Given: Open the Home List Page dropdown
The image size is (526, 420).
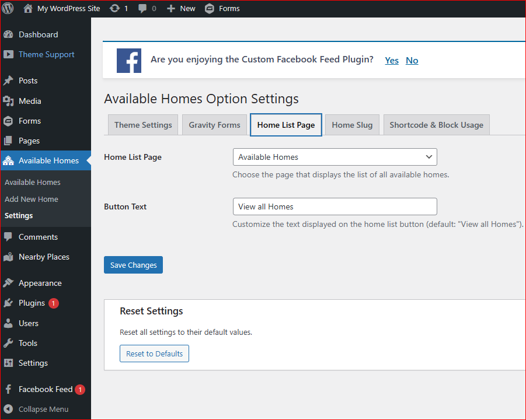Looking at the screenshot, I should [335, 157].
